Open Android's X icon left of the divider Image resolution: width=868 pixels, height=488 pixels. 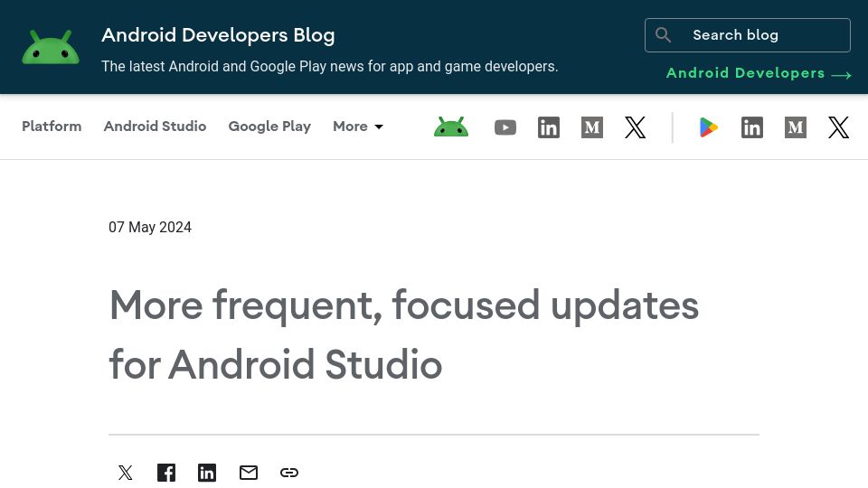point(635,127)
